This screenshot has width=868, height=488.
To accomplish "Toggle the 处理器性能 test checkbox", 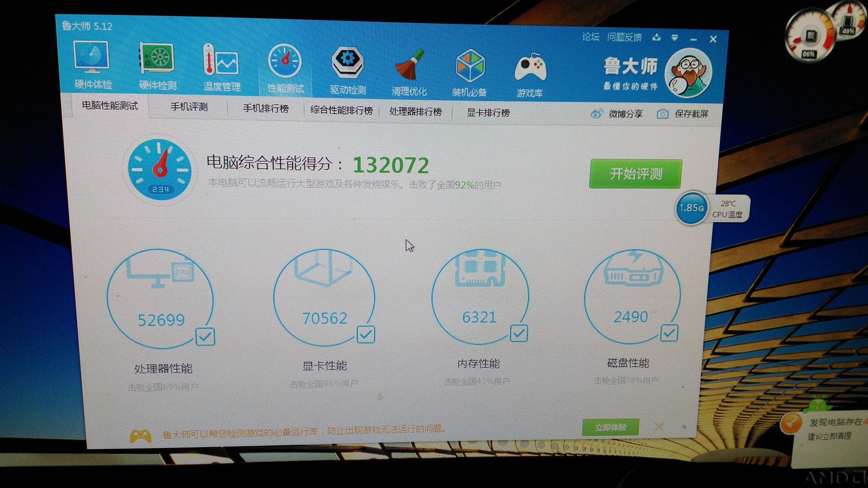I will pyautogui.click(x=205, y=336).
